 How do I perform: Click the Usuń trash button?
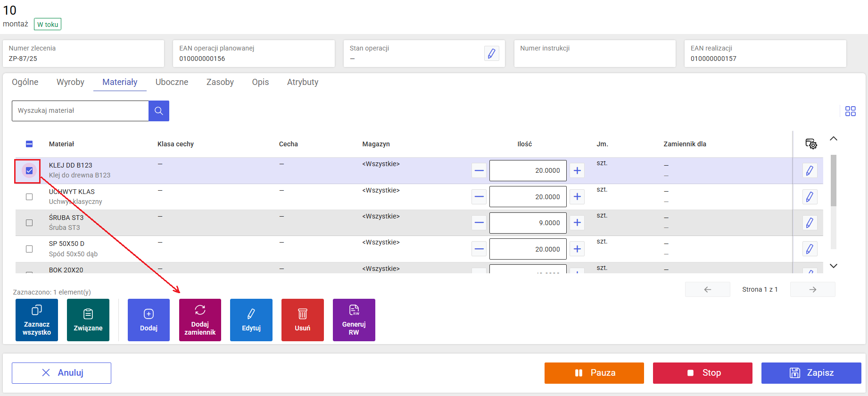click(302, 320)
